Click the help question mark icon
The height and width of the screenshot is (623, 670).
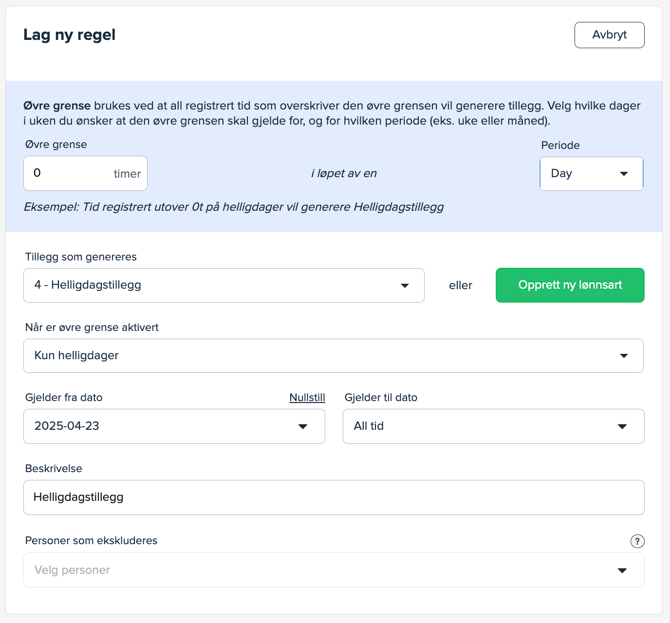tap(637, 541)
